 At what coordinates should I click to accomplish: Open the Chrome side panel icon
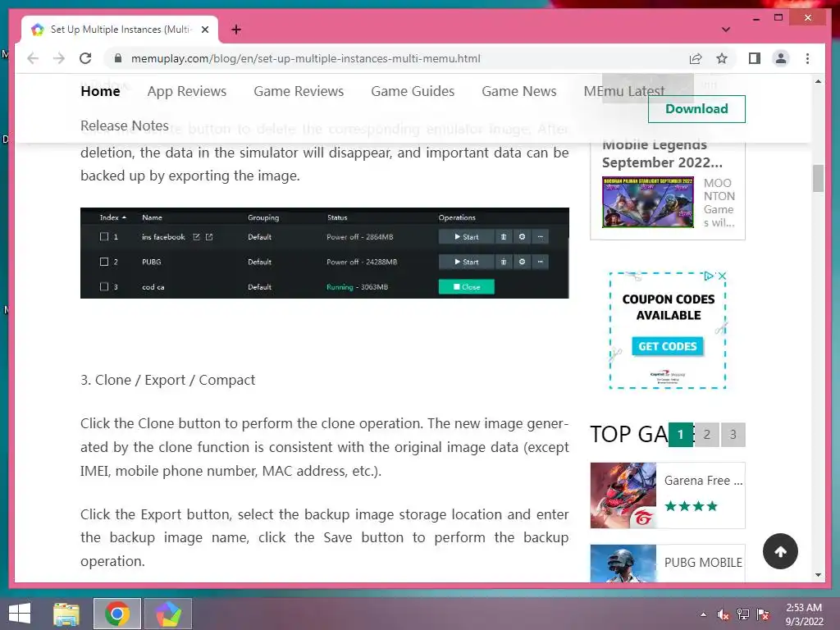[x=755, y=58]
